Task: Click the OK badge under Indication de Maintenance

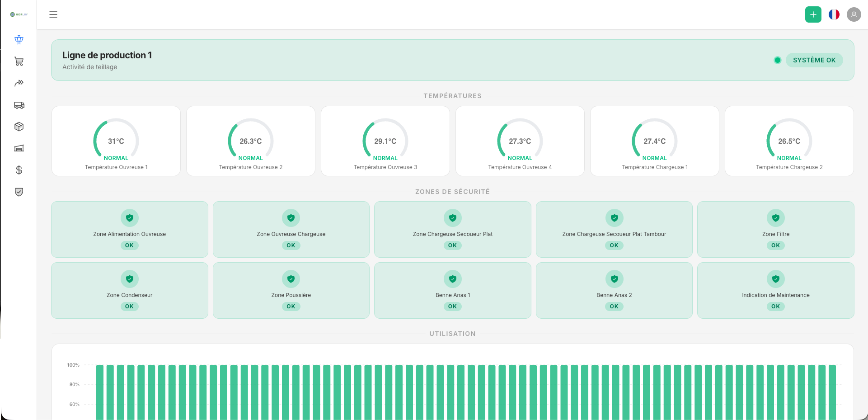Action: (x=776, y=307)
